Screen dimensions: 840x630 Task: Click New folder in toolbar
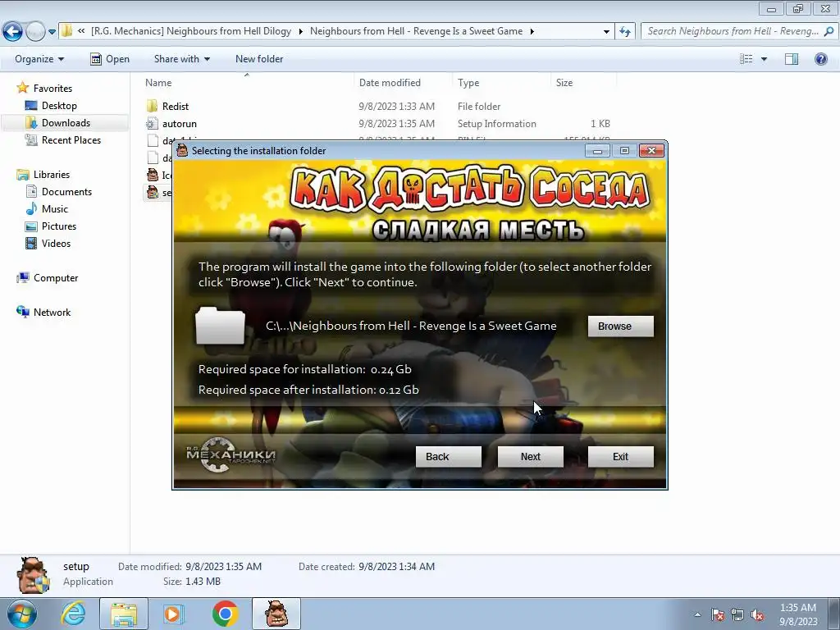(x=259, y=59)
